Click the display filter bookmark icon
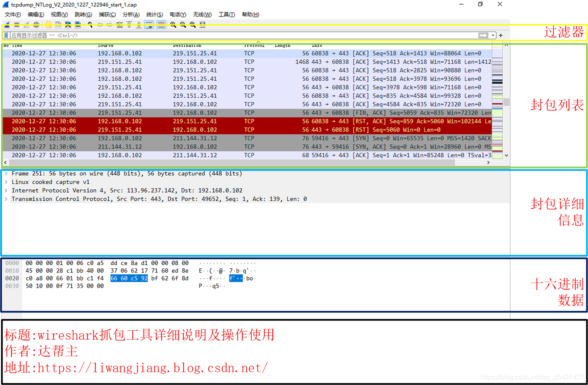 coord(6,35)
